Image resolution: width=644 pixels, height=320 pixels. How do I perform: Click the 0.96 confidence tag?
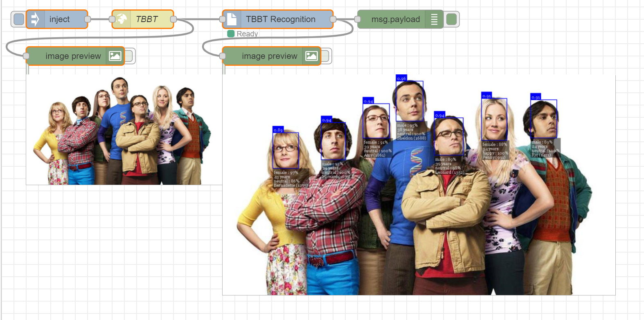401,78
